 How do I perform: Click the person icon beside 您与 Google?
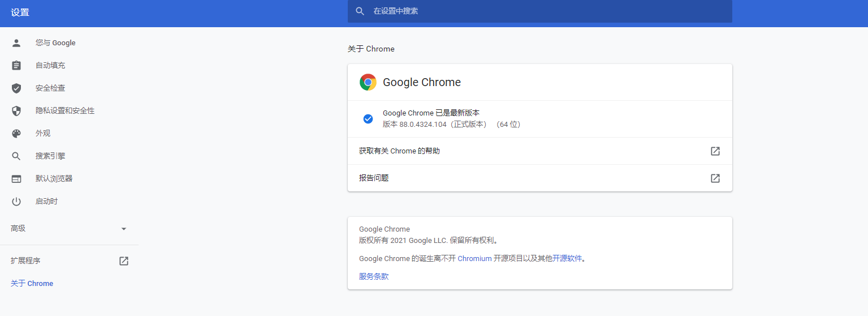tap(16, 43)
